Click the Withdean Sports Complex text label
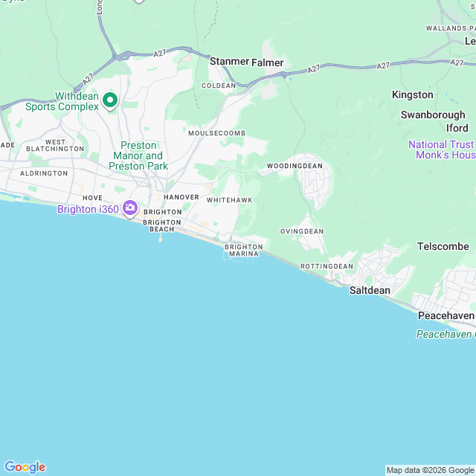476x476 pixels. pos(62,101)
